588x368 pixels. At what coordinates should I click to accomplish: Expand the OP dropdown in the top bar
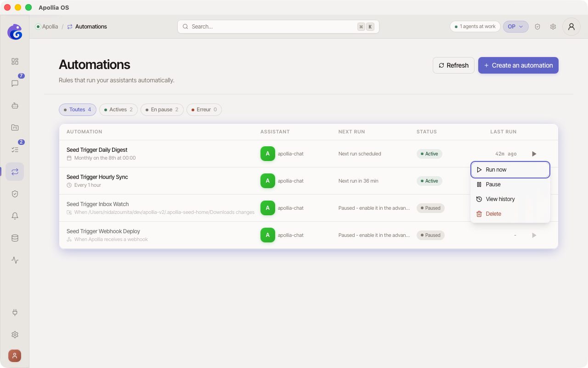516,27
